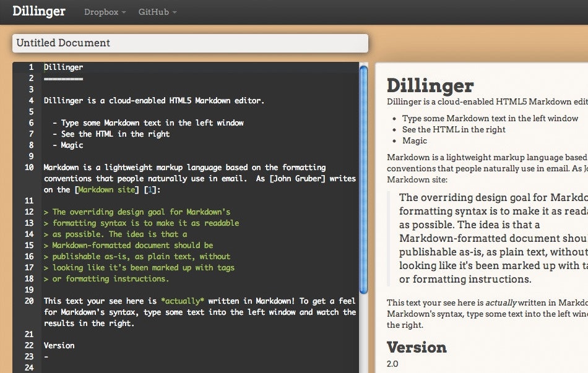Click the Dillinger logo in the top bar

point(38,11)
